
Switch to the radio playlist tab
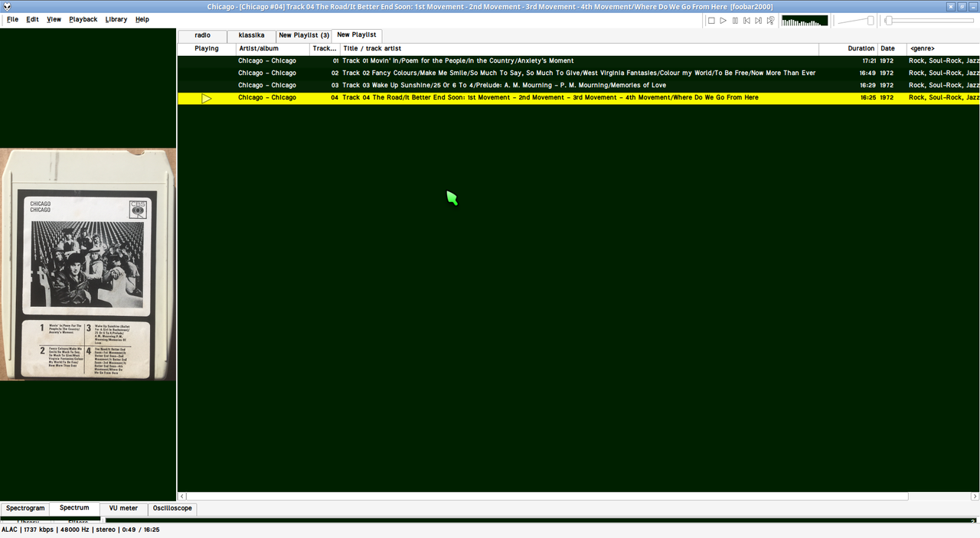click(x=203, y=36)
